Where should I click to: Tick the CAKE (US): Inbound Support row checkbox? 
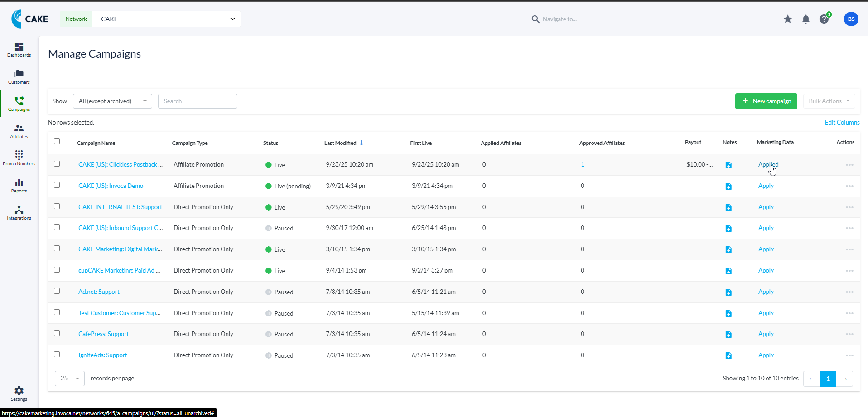(57, 227)
